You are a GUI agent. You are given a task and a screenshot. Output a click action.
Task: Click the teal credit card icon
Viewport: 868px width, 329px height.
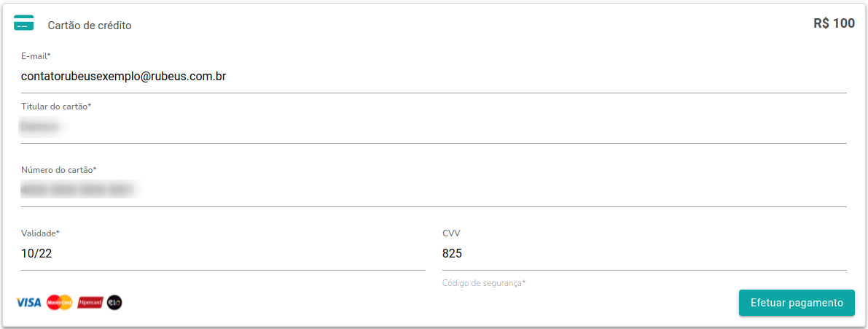coord(24,23)
